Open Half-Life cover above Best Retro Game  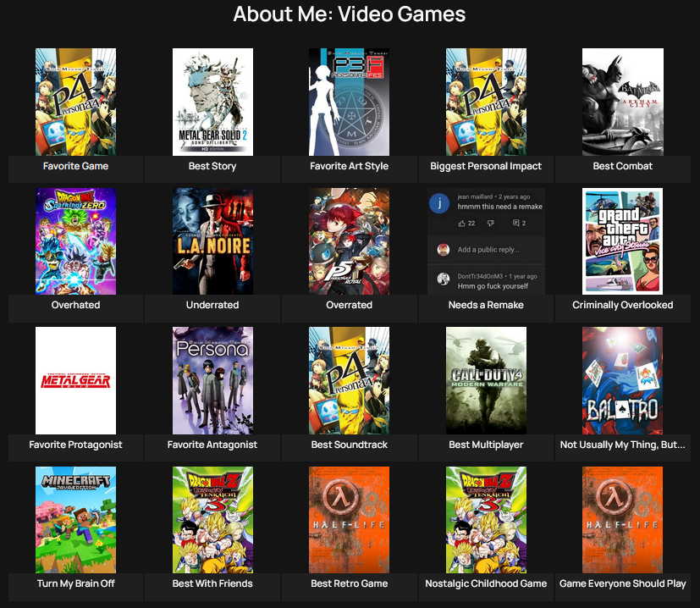point(349,520)
